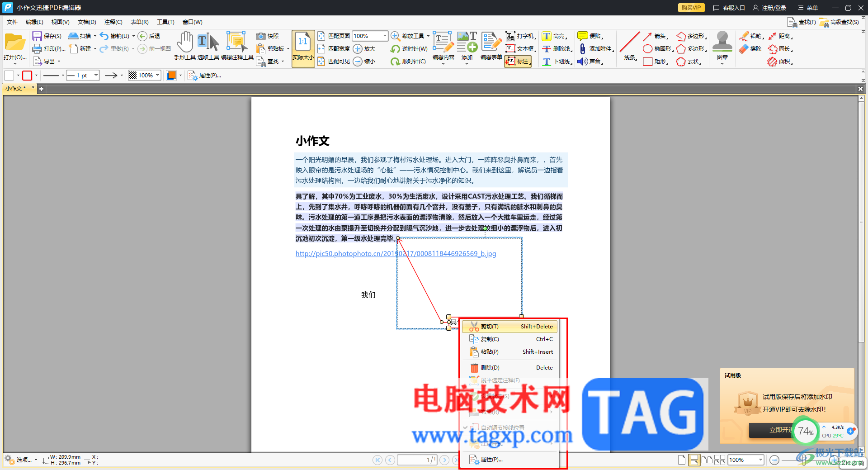The height and width of the screenshot is (470, 868).
Task: Select the 声音 sound annotation tool
Action: pyautogui.click(x=590, y=62)
